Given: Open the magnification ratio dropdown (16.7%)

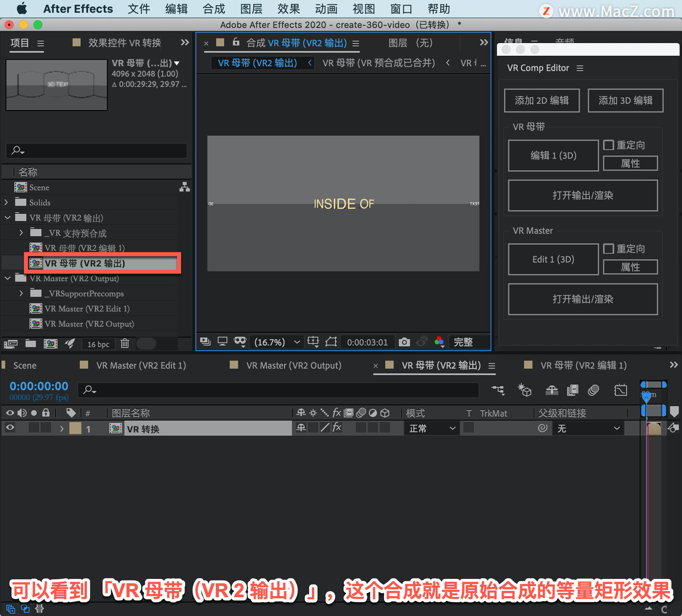Looking at the screenshot, I should (277, 342).
